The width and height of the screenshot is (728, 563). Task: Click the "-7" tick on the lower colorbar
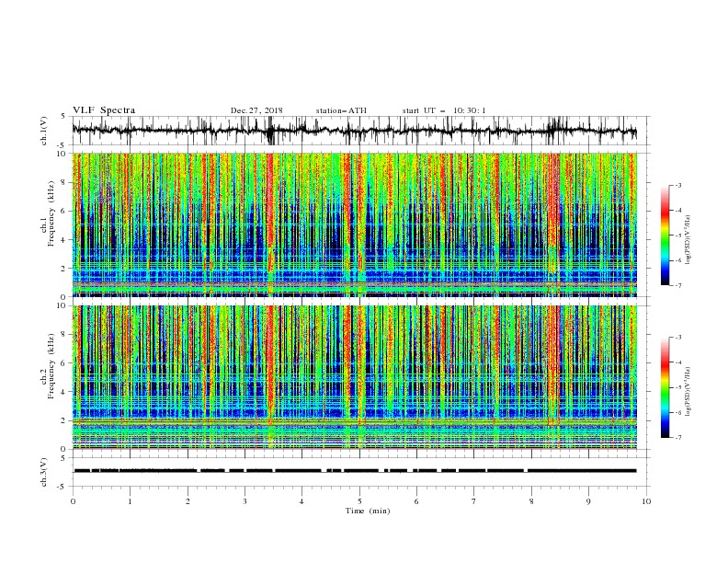coord(678,438)
